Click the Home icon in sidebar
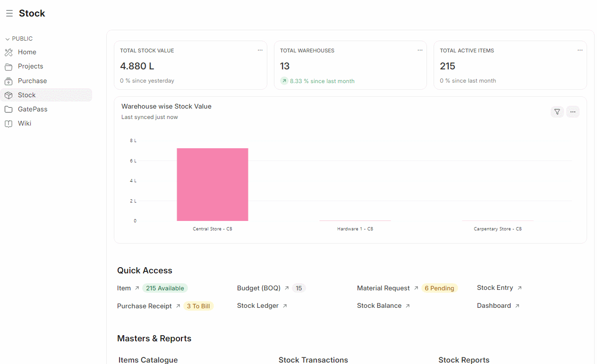Viewport: 597px width, 364px height. 9,52
